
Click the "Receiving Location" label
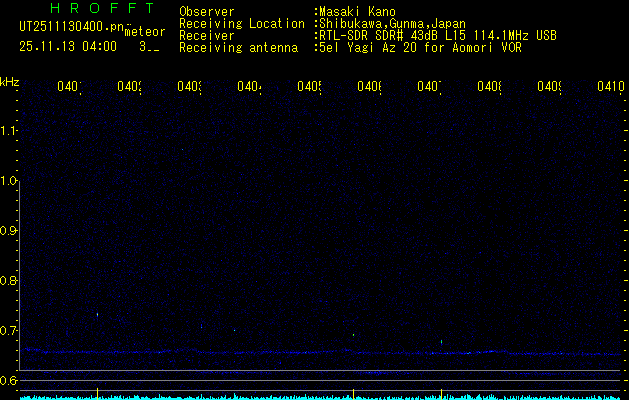[x=242, y=24]
